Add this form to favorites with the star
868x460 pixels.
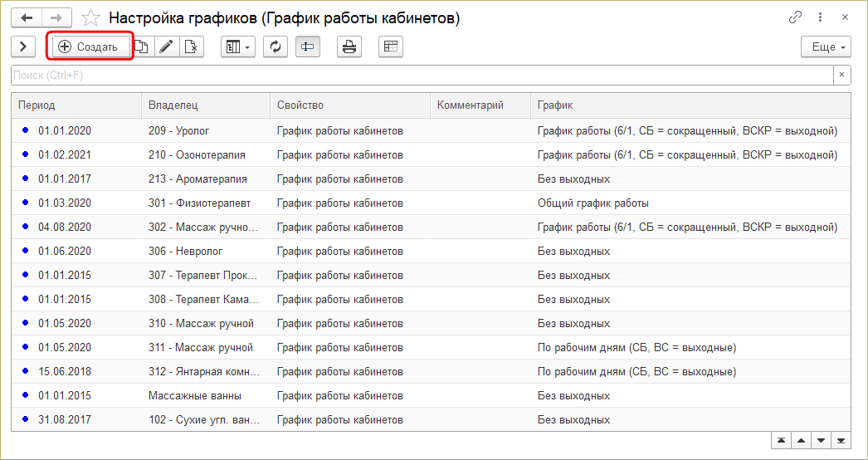click(x=91, y=17)
